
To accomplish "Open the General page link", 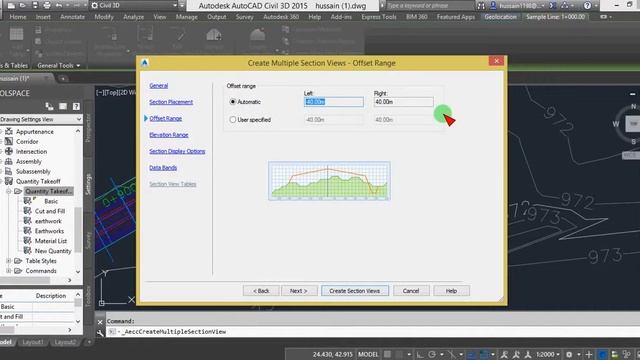I will (158, 85).
